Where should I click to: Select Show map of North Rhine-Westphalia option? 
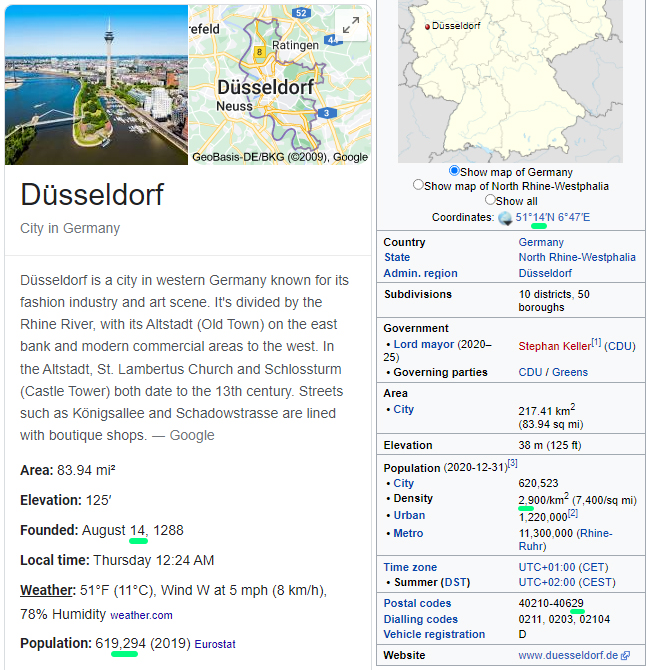coord(418,185)
